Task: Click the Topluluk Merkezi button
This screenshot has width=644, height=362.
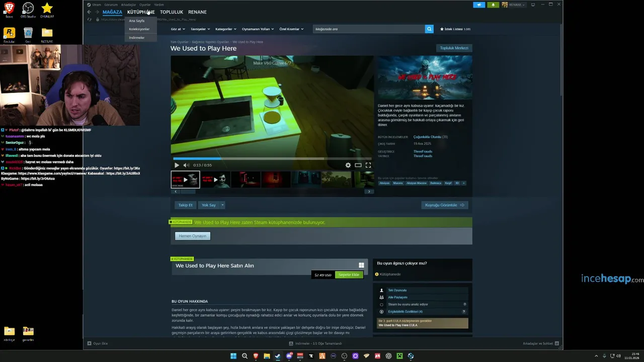Action: [454, 48]
